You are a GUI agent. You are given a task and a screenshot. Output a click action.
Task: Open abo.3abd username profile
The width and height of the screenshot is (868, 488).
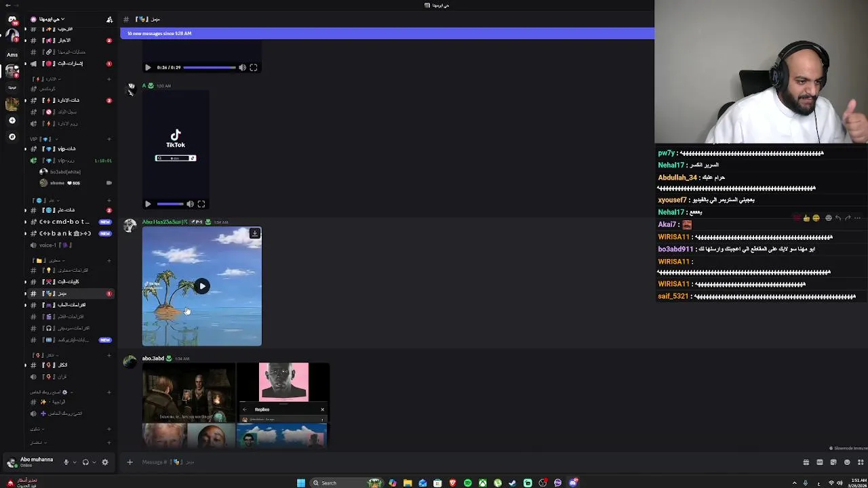coord(153,359)
